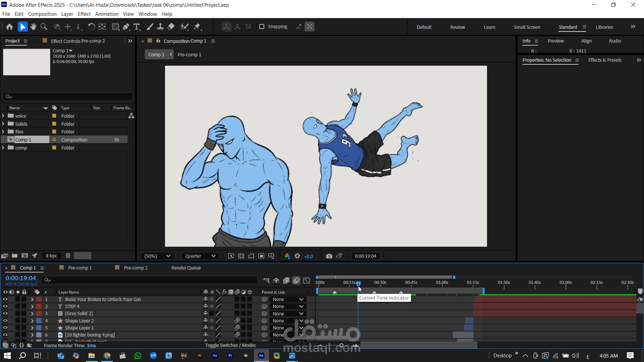Select the Rotation tool
Screen dimensions: 644x362
(91, 27)
